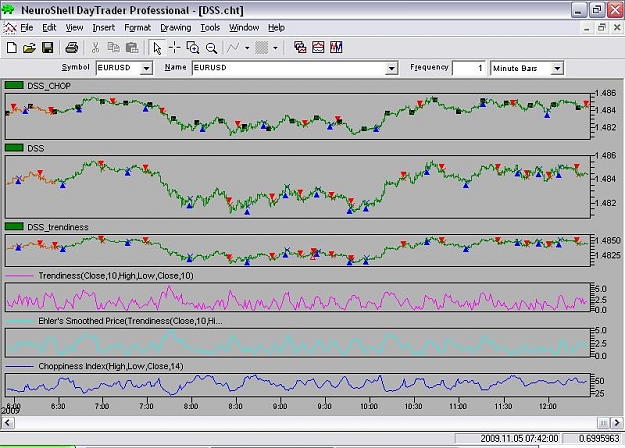
Task: Select the Trendiness(Close,10,High,Low,Close,10) label
Action: point(116,276)
